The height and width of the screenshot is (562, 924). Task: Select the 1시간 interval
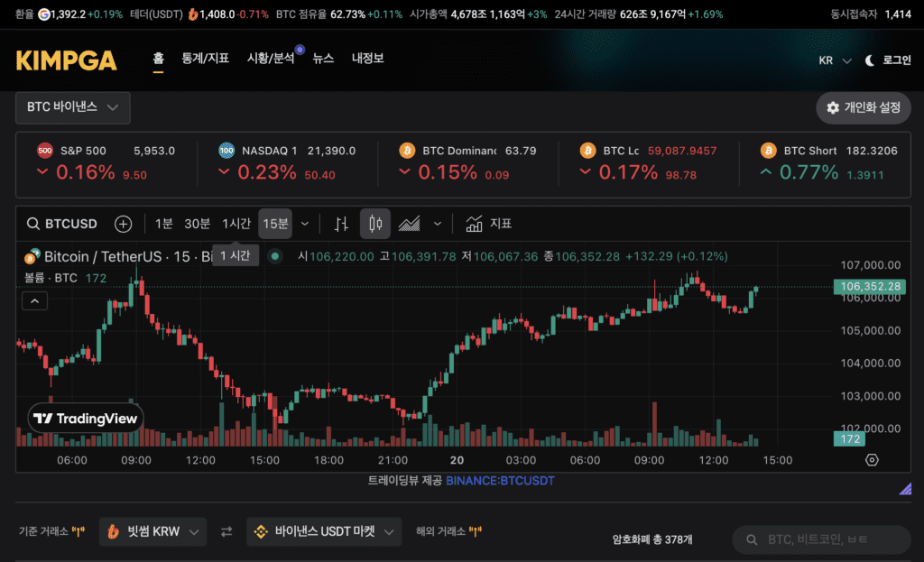236,224
